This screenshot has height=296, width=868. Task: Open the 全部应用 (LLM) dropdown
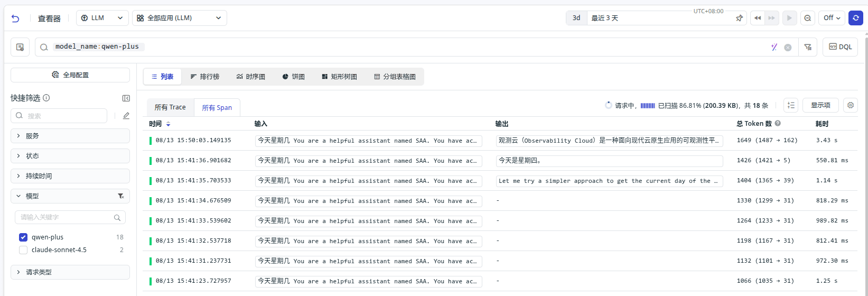coord(179,18)
